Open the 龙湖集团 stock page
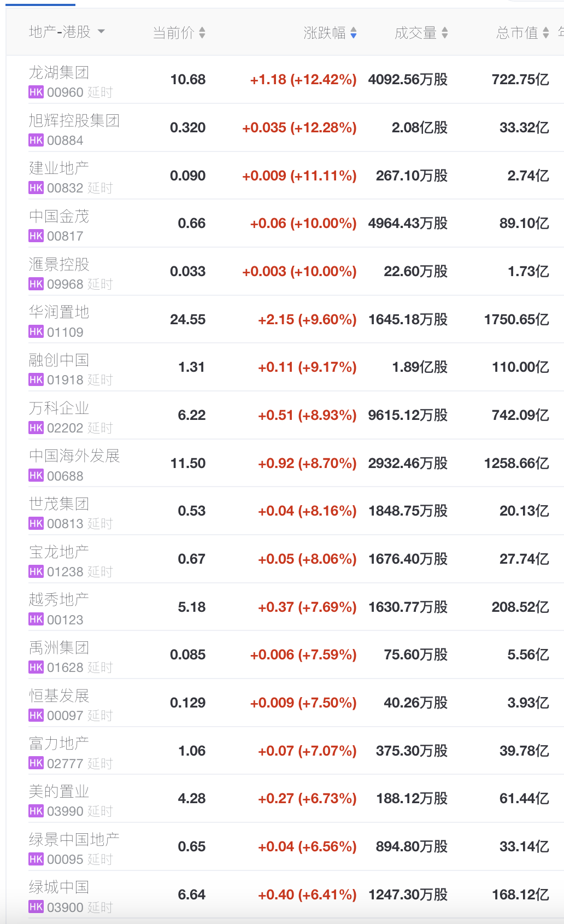564x924 pixels. click(59, 72)
